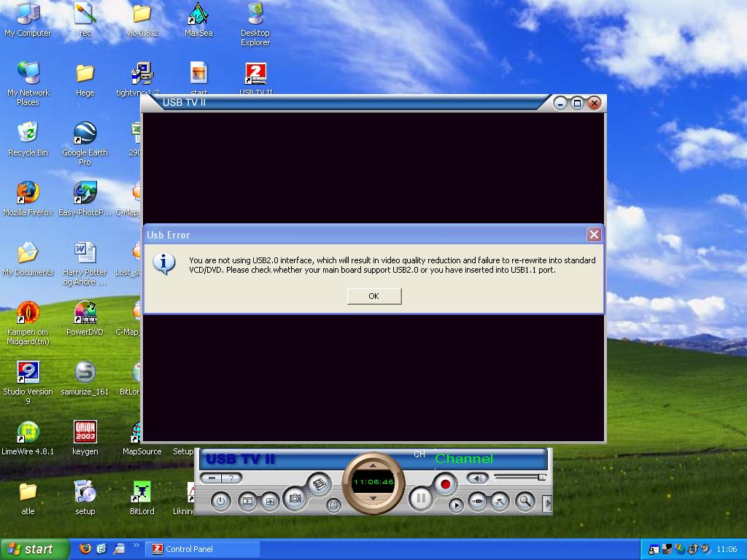The height and width of the screenshot is (560, 747).
Task: Click the green Channel display text
Action: (x=464, y=459)
